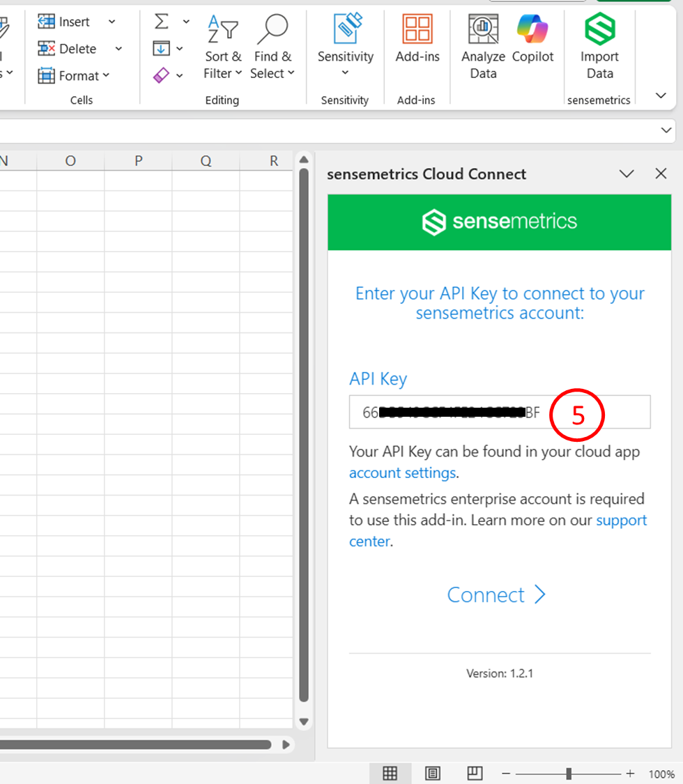Select column O header

70,160
